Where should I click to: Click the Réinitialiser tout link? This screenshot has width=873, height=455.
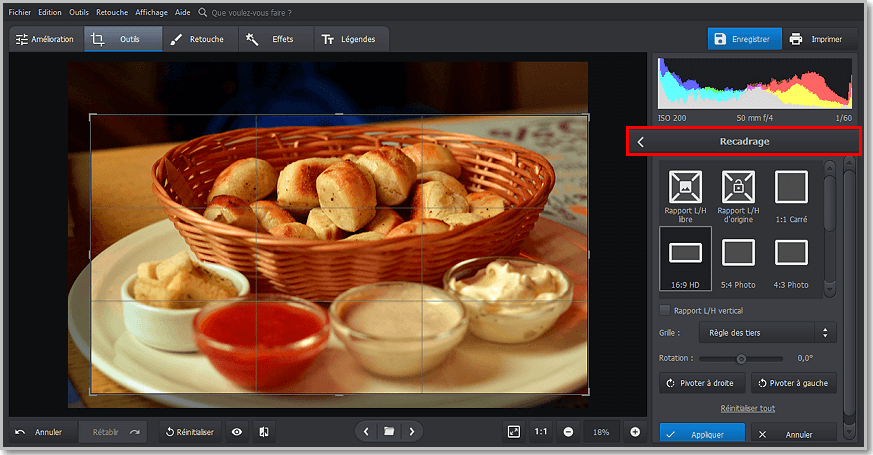click(x=748, y=408)
